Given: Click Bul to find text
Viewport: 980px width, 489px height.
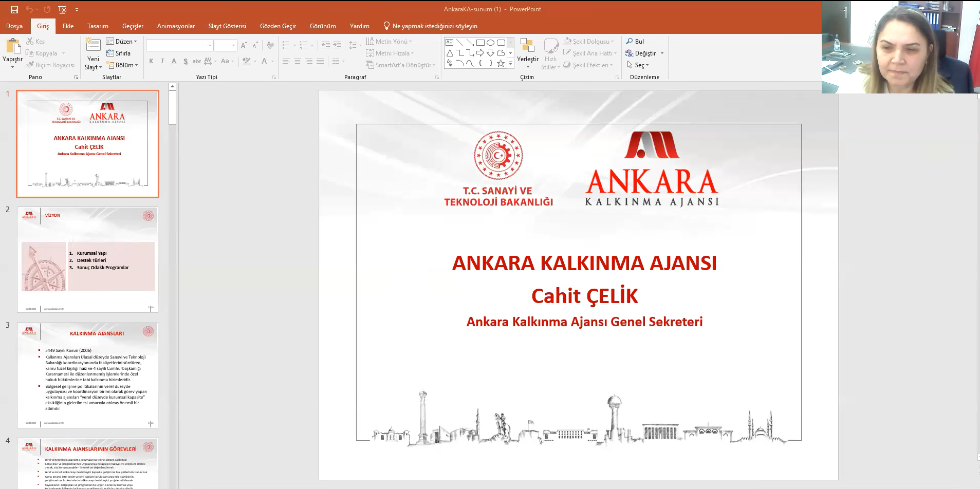Looking at the screenshot, I should [635, 42].
